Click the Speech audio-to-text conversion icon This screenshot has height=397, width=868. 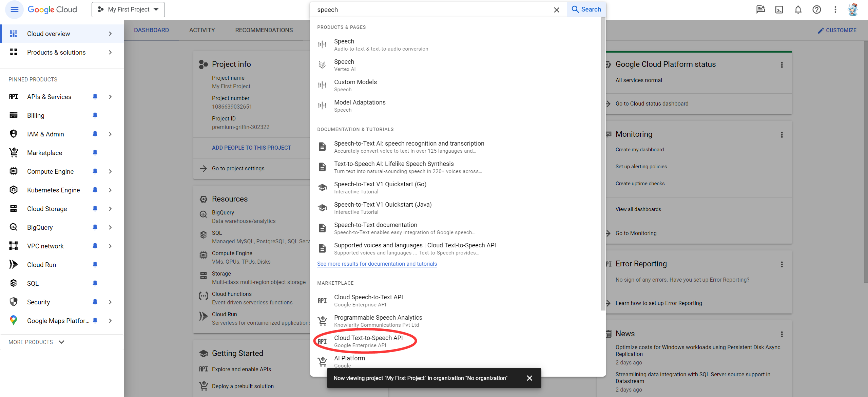[322, 44]
